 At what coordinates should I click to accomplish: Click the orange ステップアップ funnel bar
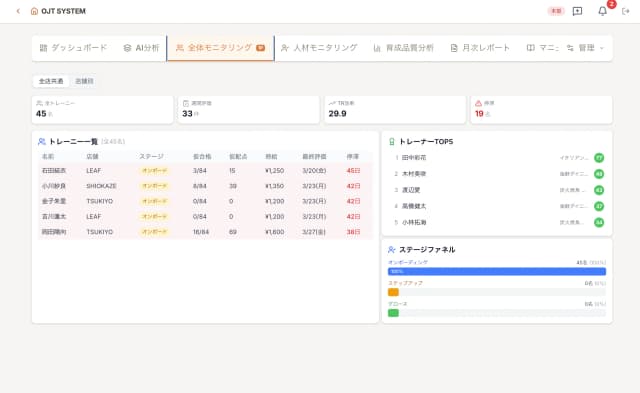click(393, 292)
